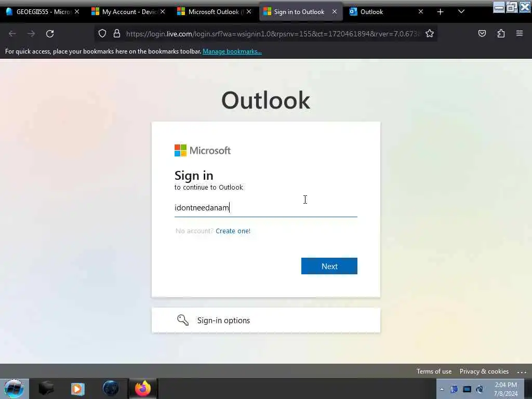The image size is (532, 399).
Task: Open a new browser tab
Action: coord(440,12)
